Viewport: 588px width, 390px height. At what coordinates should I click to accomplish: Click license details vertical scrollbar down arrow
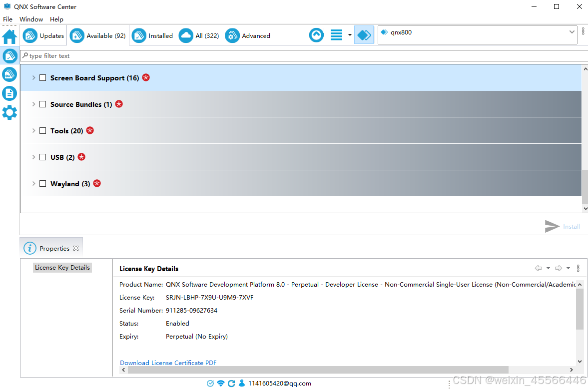580,362
